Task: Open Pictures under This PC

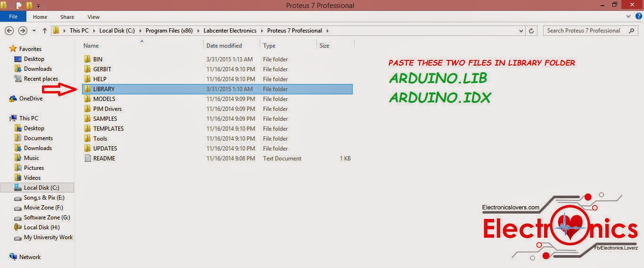Action: [34, 168]
